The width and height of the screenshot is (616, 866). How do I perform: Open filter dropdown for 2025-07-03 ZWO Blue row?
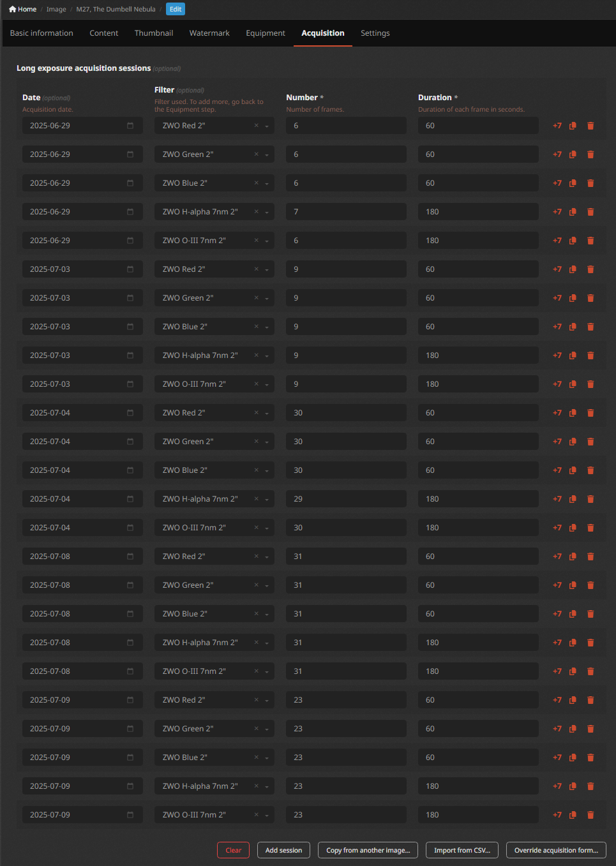267,327
